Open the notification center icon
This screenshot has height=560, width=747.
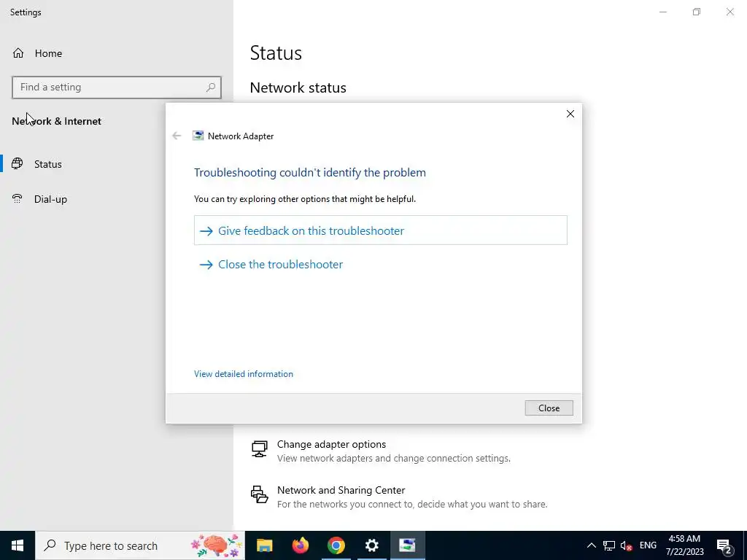click(724, 545)
